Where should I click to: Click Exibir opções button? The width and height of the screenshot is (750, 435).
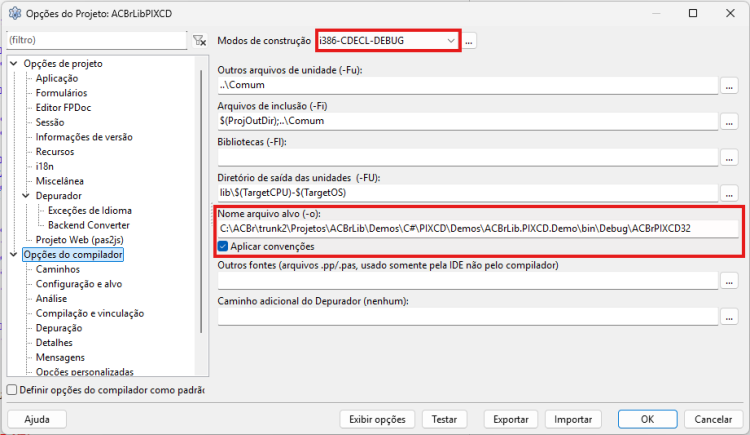pyautogui.click(x=377, y=420)
